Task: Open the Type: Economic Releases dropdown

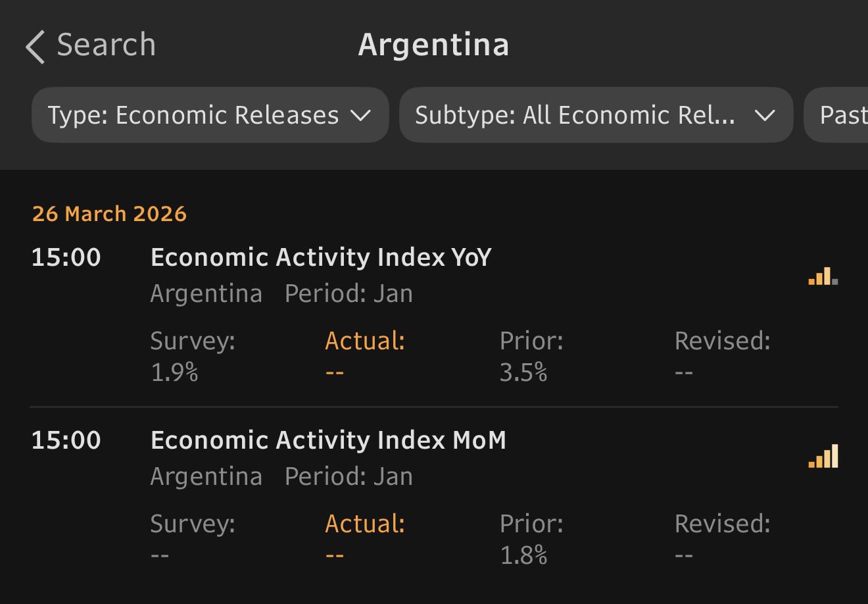Action: coord(210,115)
